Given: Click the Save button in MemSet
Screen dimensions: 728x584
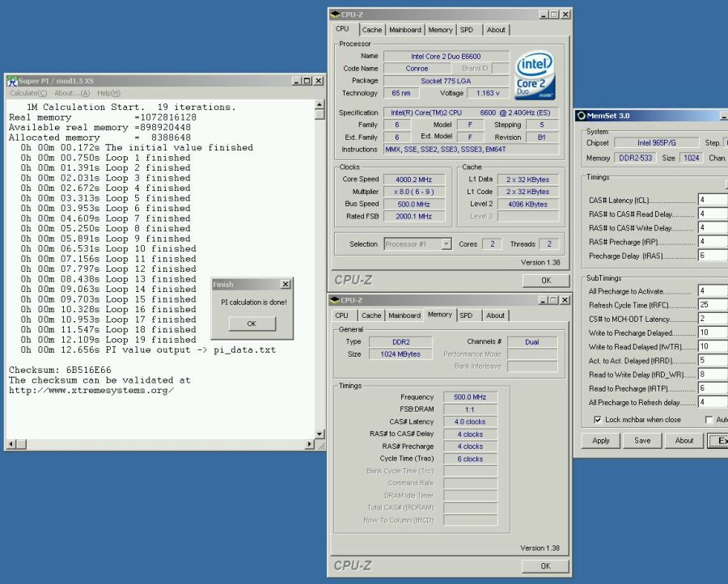Looking at the screenshot, I should point(642,441).
